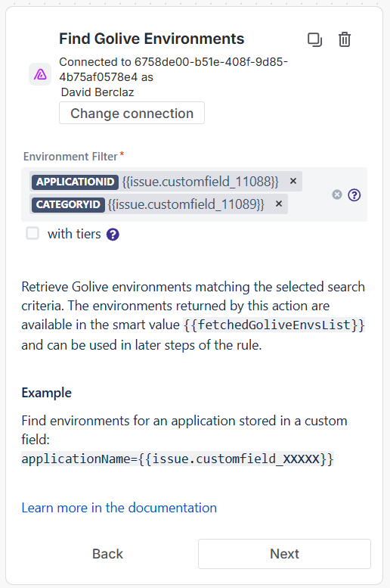Click the applicationName example code snippet

[178, 459]
